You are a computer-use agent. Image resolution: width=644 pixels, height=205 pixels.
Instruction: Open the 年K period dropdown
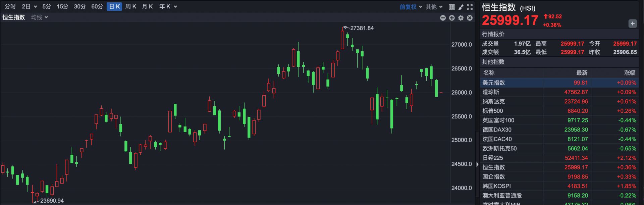pos(168,7)
